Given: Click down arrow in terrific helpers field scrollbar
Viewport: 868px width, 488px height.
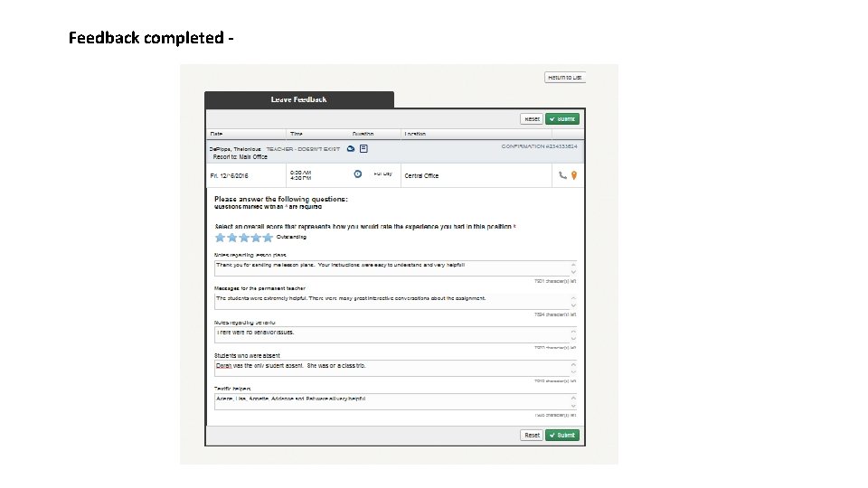Looking at the screenshot, I should coord(573,406).
